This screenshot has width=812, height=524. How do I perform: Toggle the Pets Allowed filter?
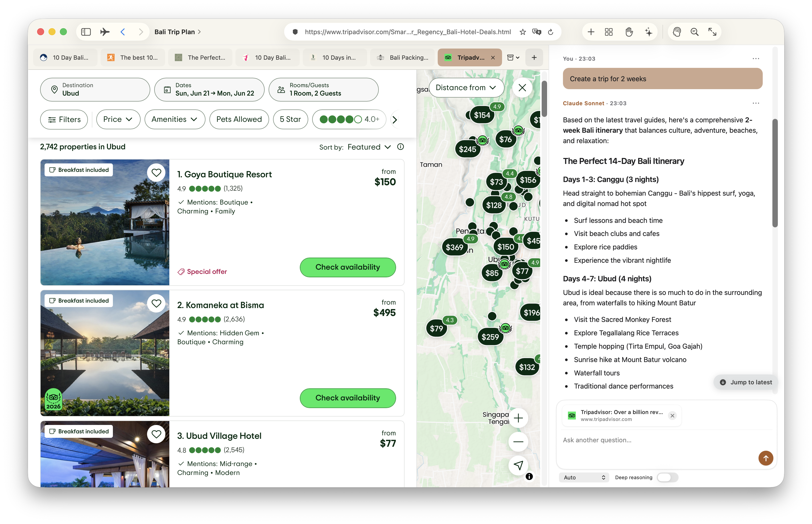(x=239, y=119)
